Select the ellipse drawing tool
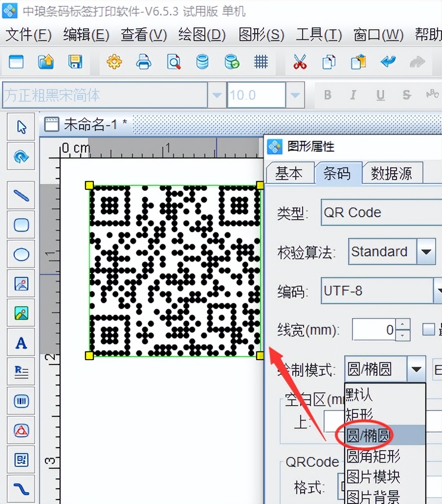The image size is (442, 504). click(x=21, y=254)
